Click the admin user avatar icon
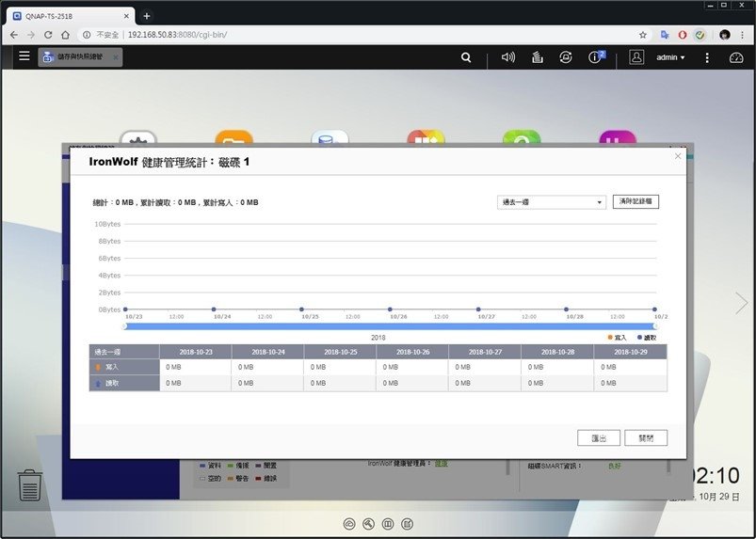 636,56
